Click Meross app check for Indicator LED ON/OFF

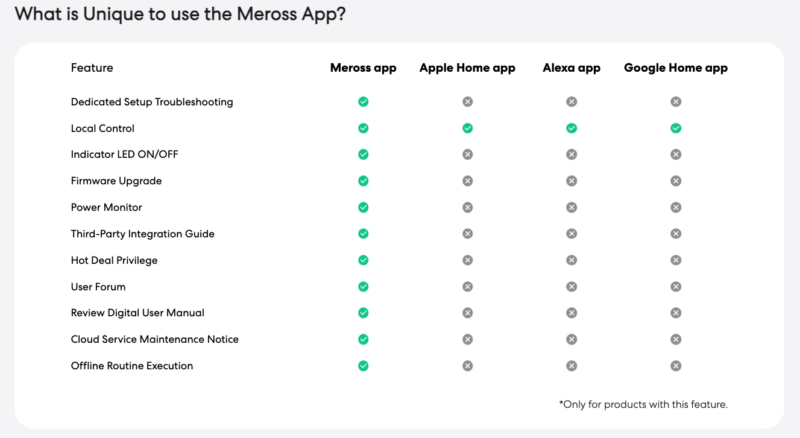pyautogui.click(x=363, y=155)
